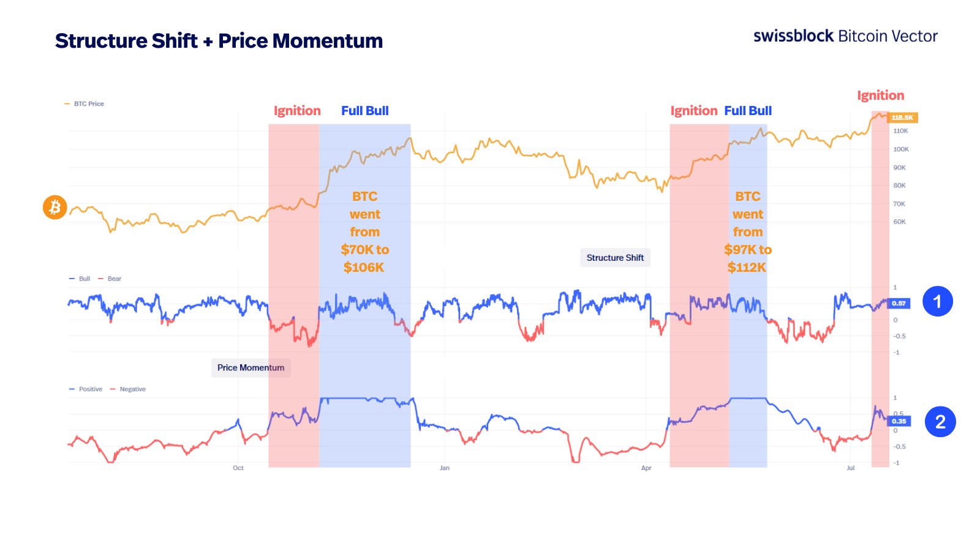The width and height of the screenshot is (980, 551).
Task: Click the Oct marker on time axis
Action: tap(238, 468)
